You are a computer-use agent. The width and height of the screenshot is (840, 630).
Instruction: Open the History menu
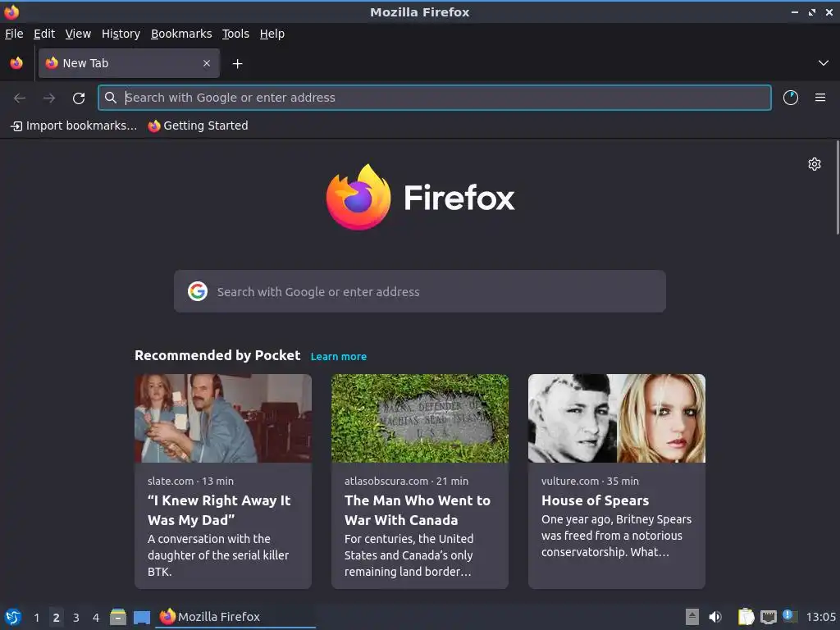pos(121,34)
